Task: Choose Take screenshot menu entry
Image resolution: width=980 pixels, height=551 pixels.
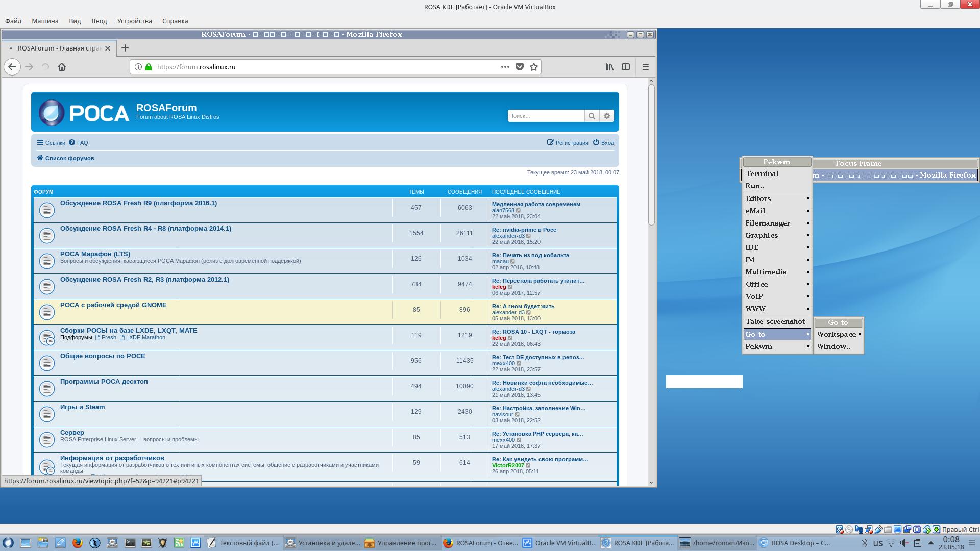Action: (775, 321)
